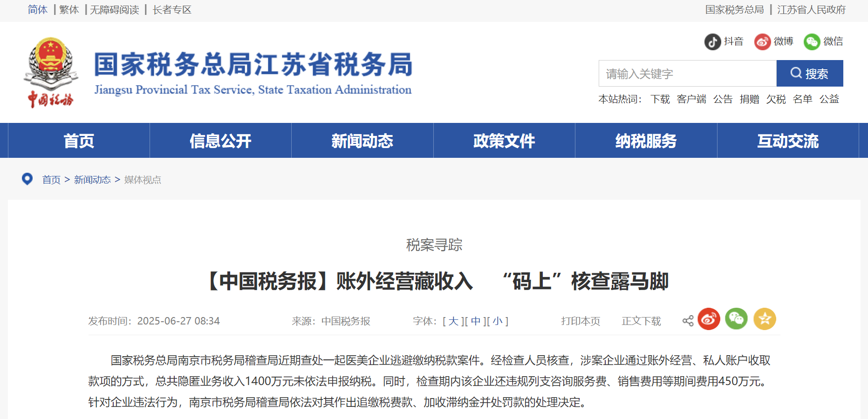Set font size to 中
868x419 pixels.
pyautogui.click(x=476, y=321)
